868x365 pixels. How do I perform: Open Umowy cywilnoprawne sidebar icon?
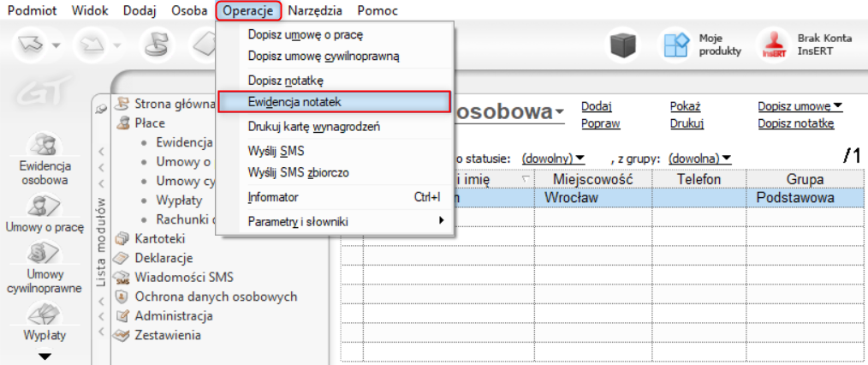point(45,254)
